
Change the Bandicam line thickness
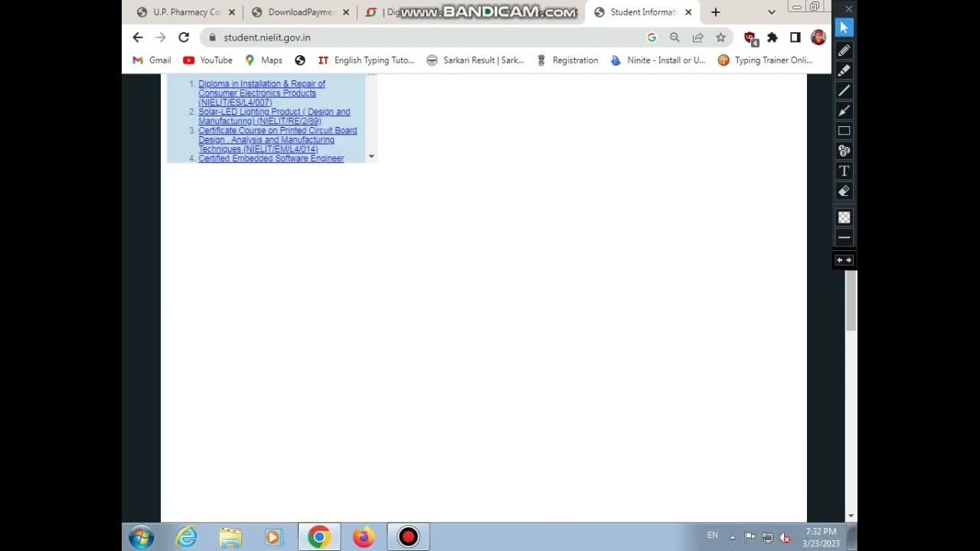[844, 238]
